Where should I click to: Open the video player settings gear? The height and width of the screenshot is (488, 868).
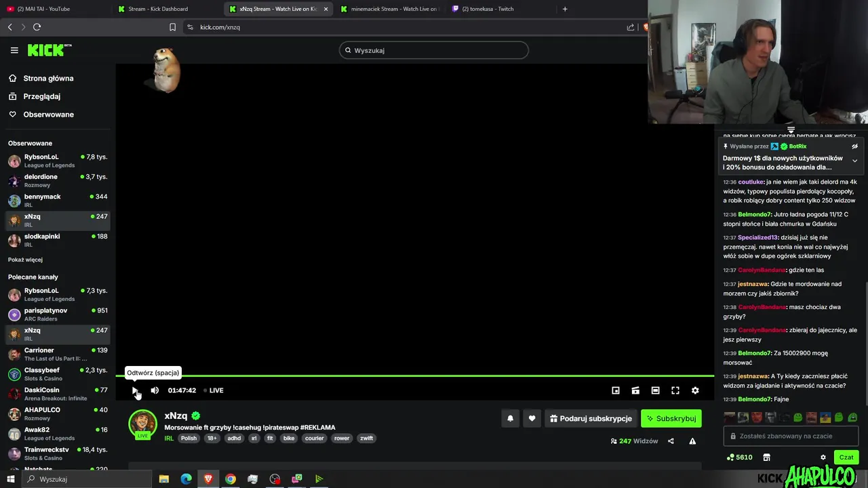pos(695,390)
